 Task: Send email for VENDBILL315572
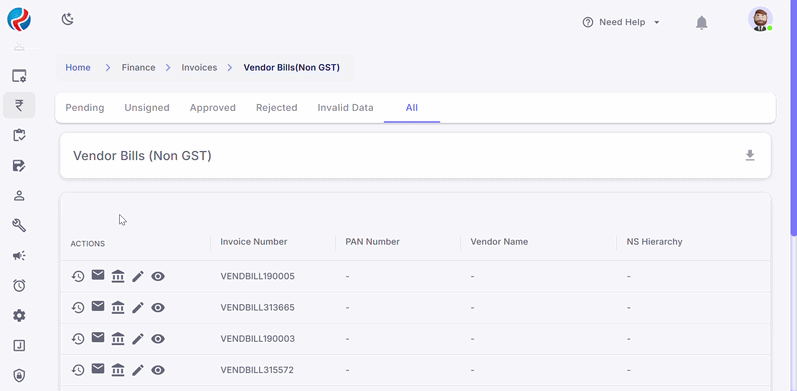(98, 369)
